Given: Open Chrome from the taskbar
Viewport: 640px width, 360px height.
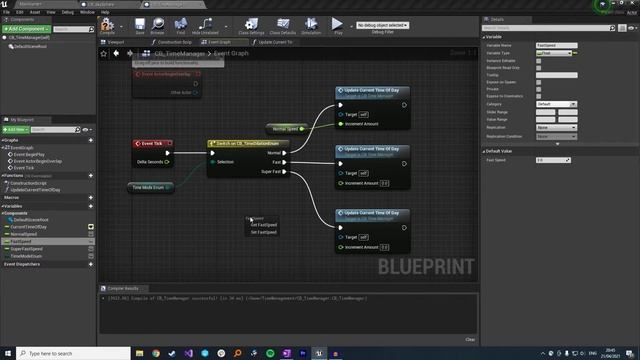Looking at the screenshot, I should pos(156,353).
